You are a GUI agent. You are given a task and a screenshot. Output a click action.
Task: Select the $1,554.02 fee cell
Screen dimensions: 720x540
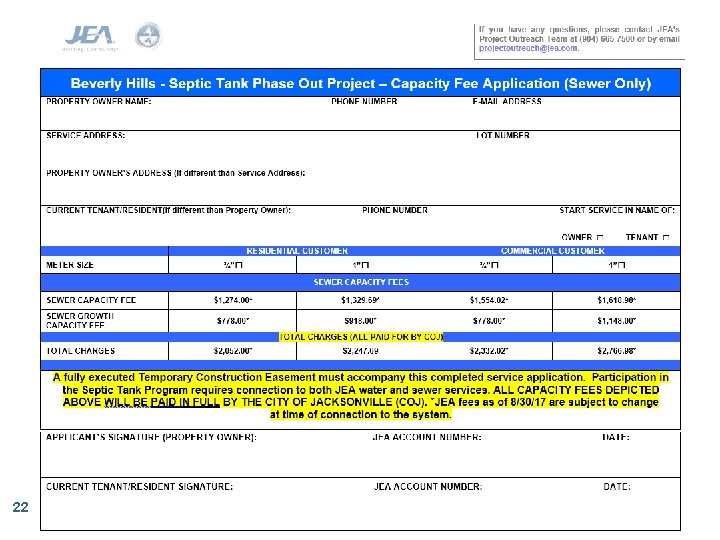(489, 300)
